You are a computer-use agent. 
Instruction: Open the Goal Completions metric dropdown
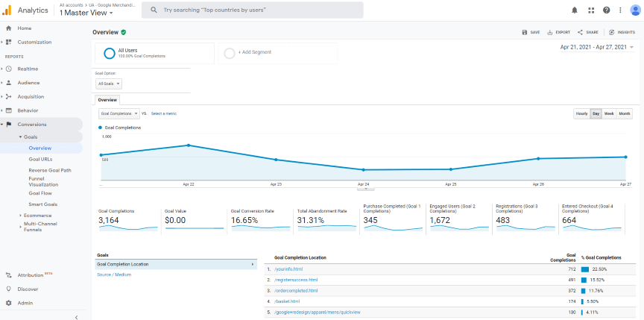[x=119, y=113]
